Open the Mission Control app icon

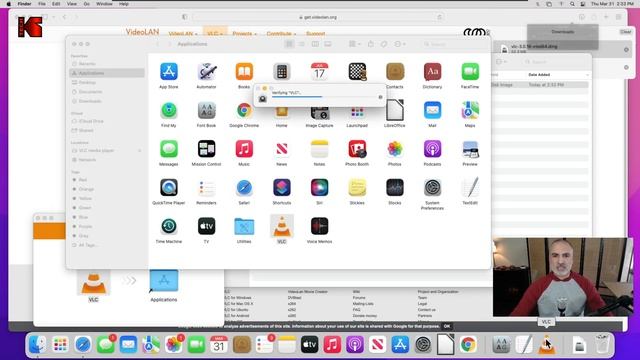pyautogui.click(x=206, y=149)
